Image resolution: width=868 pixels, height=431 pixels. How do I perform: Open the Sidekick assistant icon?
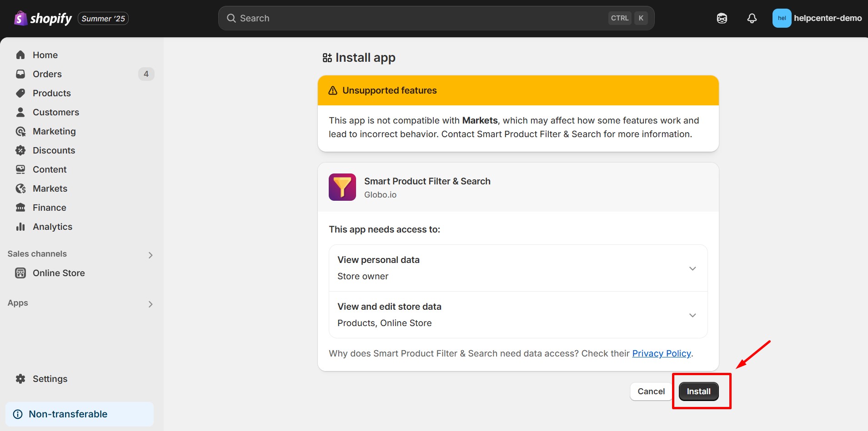point(722,18)
